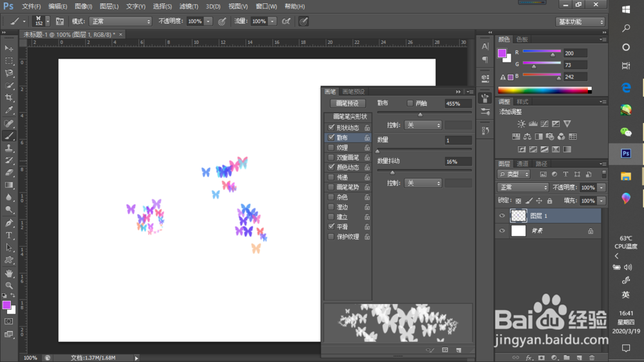The image size is (644, 362).
Task: Select 画笔笔尖形状 option
Action: click(350, 117)
